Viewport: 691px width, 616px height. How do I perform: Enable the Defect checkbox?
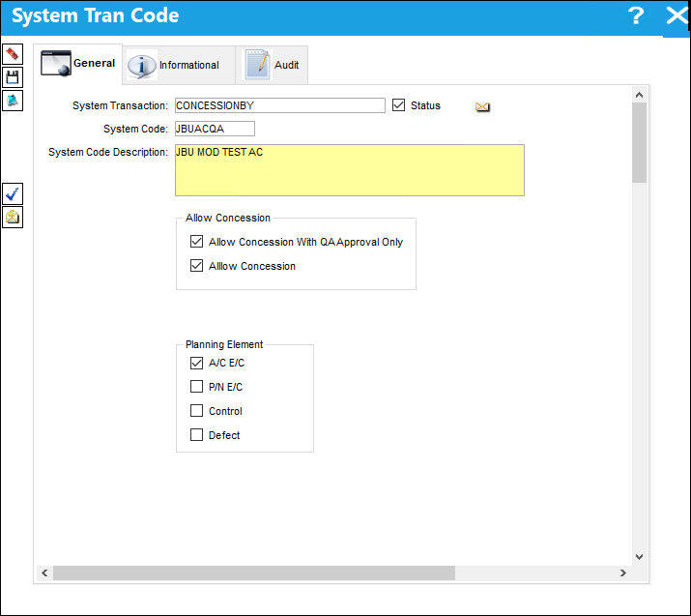(196, 435)
